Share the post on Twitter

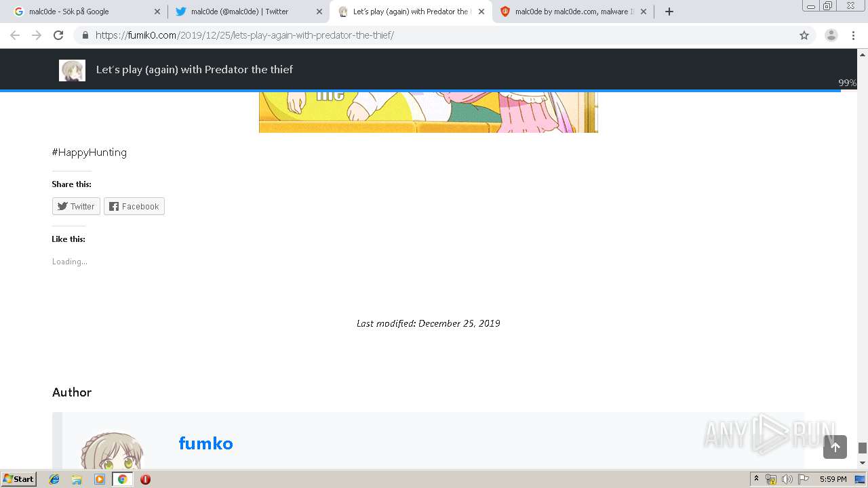click(x=76, y=207)
